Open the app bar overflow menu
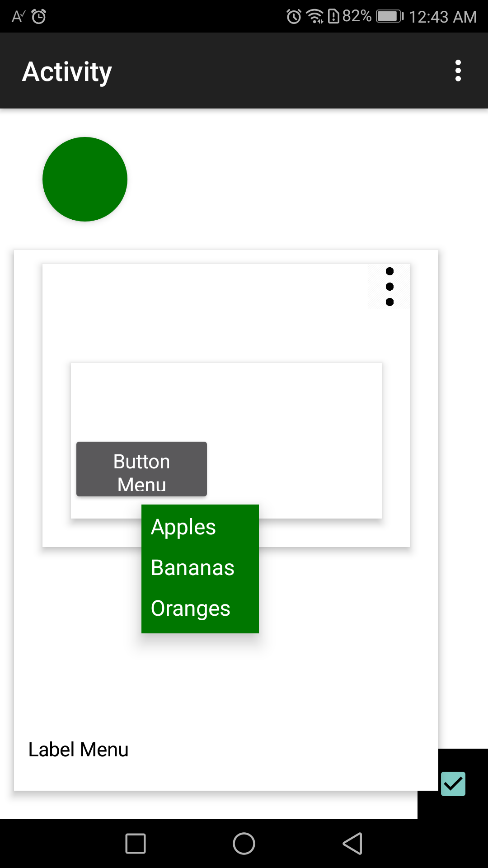 (458, 71)
